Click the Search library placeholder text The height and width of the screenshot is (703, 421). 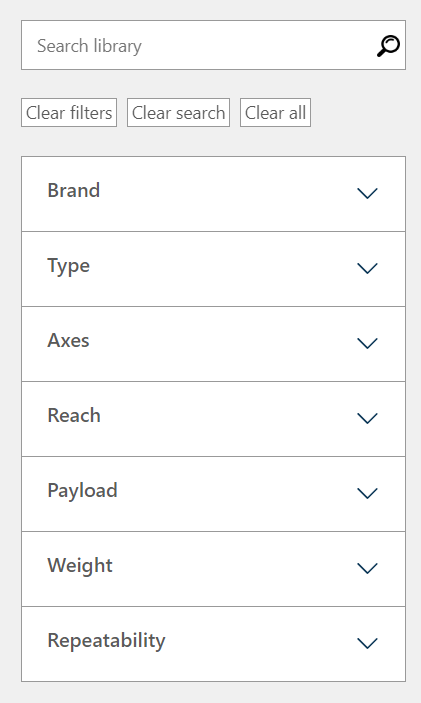[x=89, y=46]
